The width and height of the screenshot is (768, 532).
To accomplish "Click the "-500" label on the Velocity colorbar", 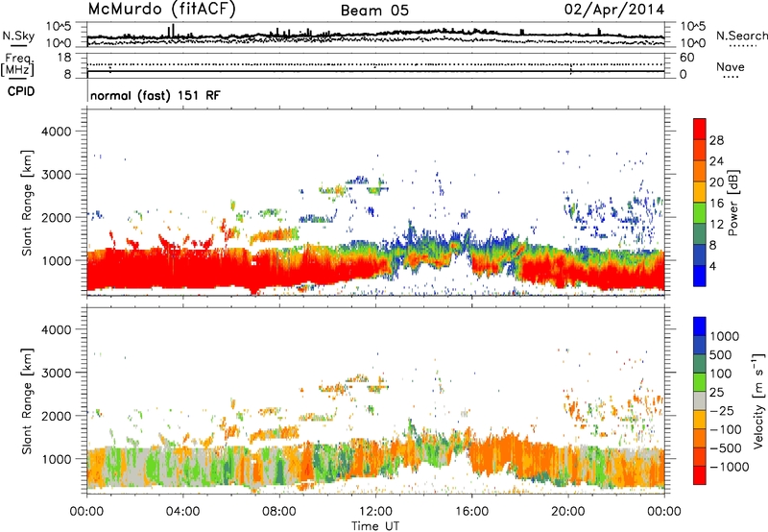I will coord(725,448).
